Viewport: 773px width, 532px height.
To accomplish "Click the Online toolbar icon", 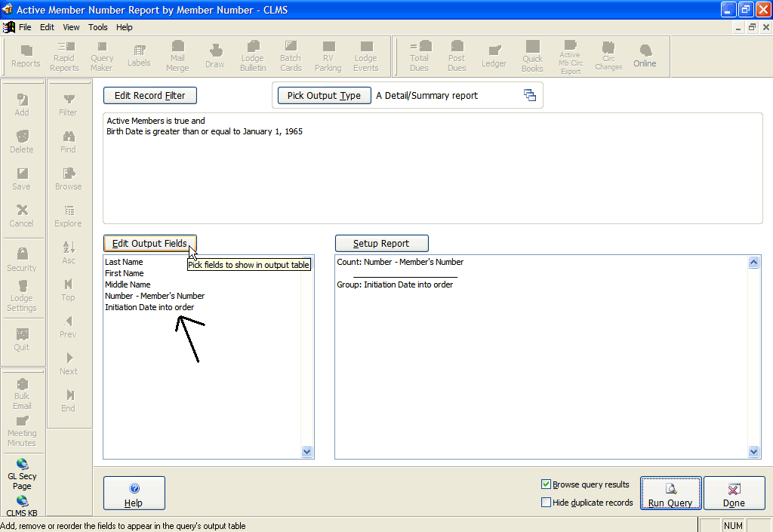I will 645,55.
